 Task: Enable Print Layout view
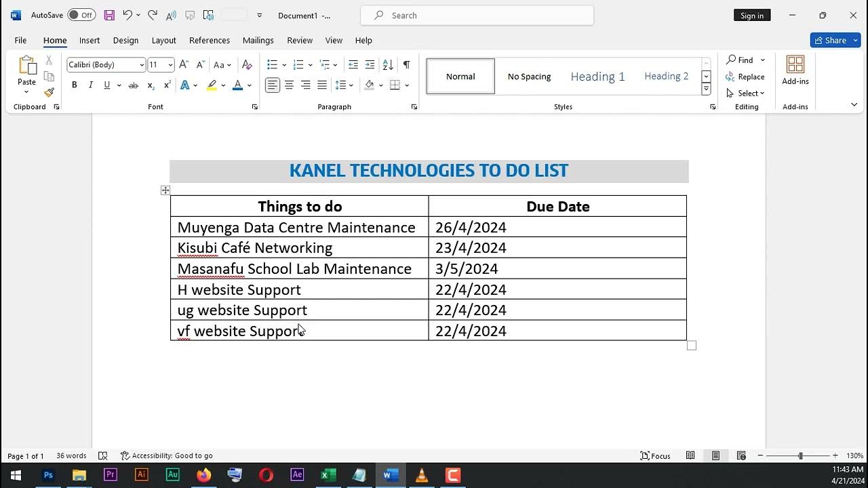[715, 456]
